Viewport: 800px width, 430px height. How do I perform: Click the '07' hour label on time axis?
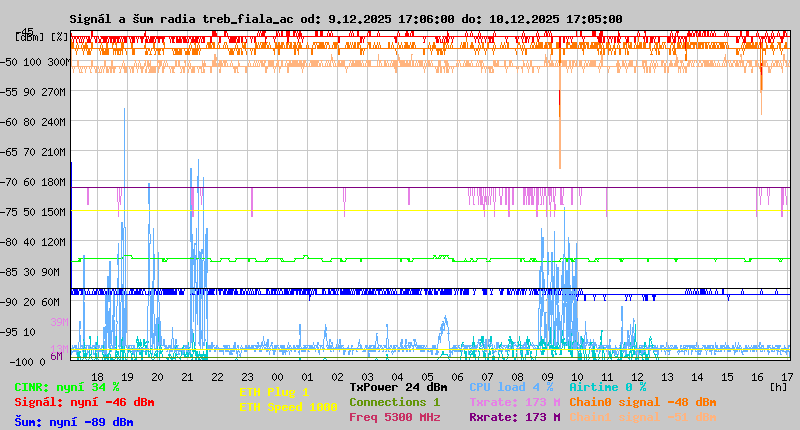487,377
